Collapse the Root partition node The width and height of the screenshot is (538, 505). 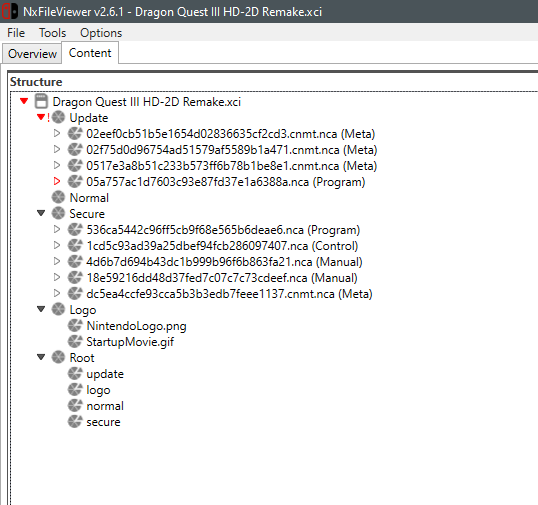pos(41,357)
